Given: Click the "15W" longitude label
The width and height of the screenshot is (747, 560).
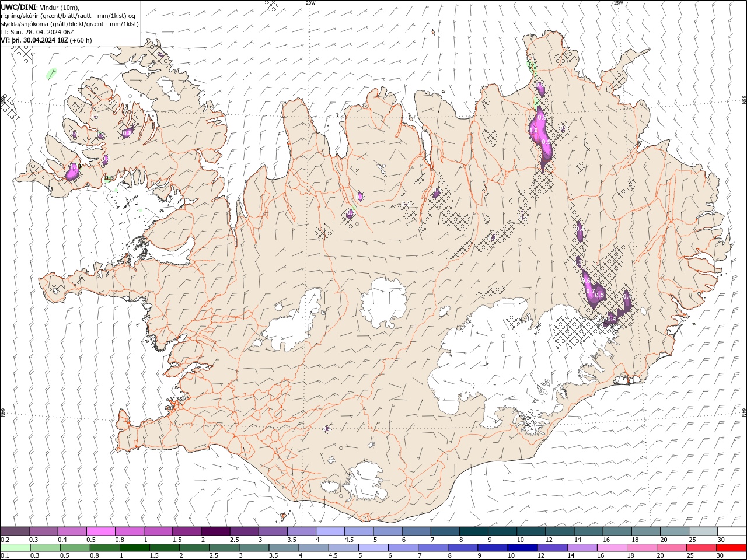Looking at the screenshot, I should pyautogui.click(x=618, y=3).
